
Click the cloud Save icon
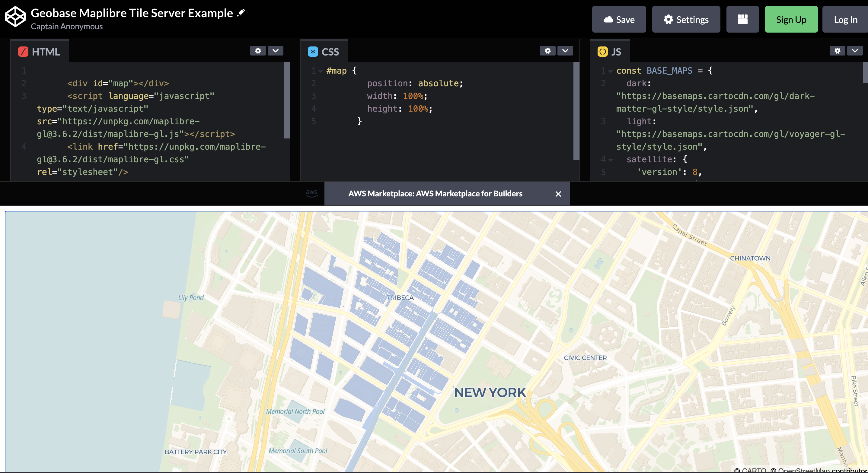tap(608, 19)
